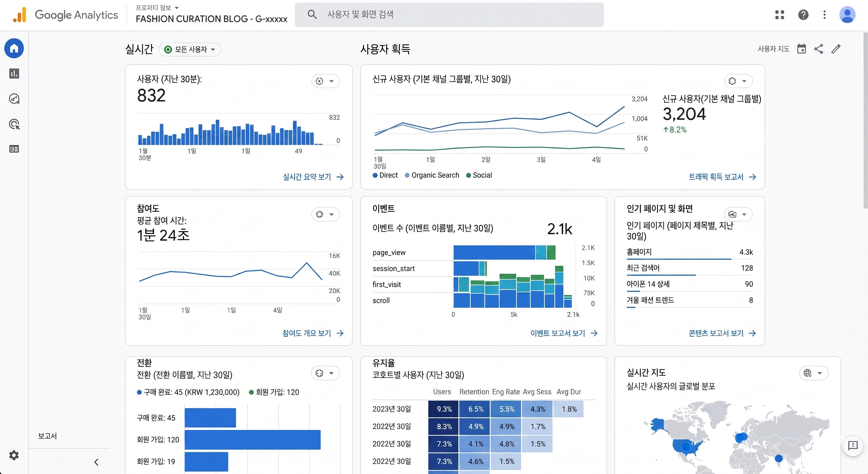Click the 1.8% Avg Dur cell
Image resolution: width=868 pixels, height=474 pixels.
(x=569, y=409)
